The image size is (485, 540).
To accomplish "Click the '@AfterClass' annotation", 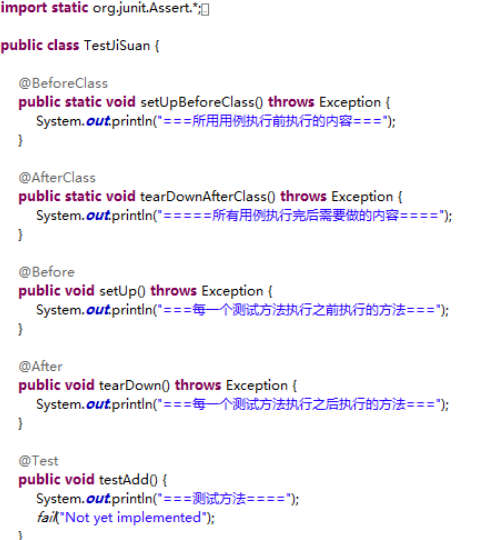I will (x=57, y=178).
